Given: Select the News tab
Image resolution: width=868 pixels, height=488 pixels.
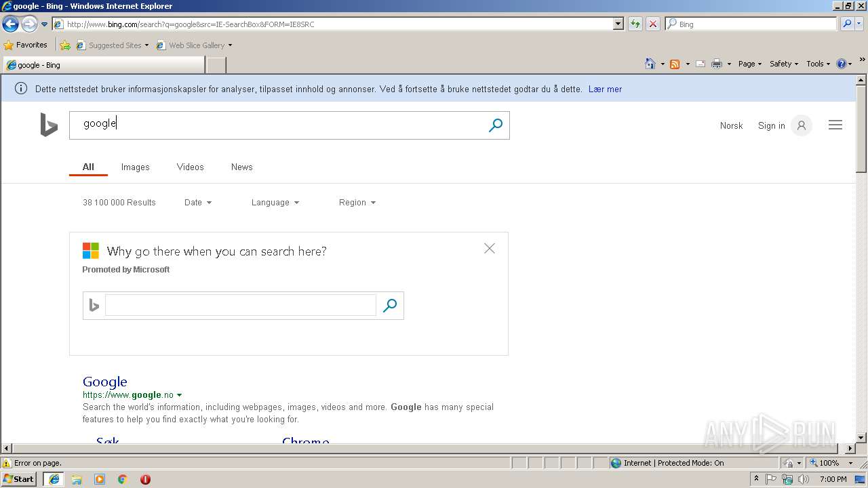Looking at the screenshot, I should (241, 167).
